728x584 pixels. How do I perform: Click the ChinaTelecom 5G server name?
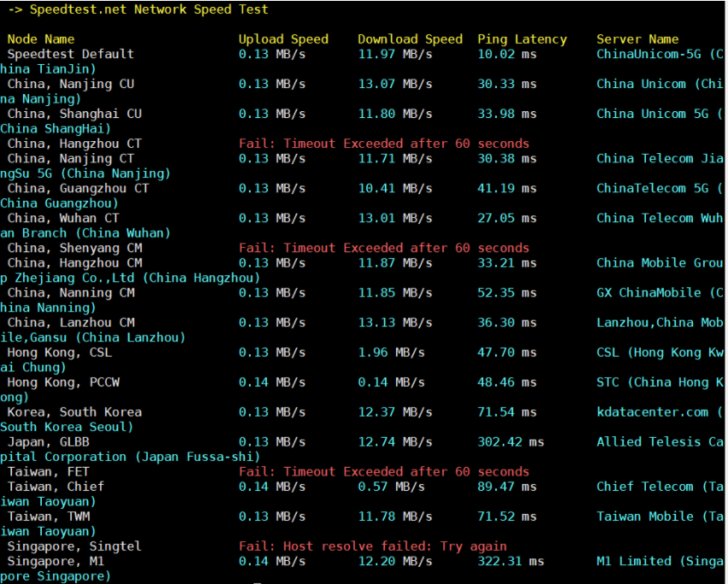(x=653, y=188)
